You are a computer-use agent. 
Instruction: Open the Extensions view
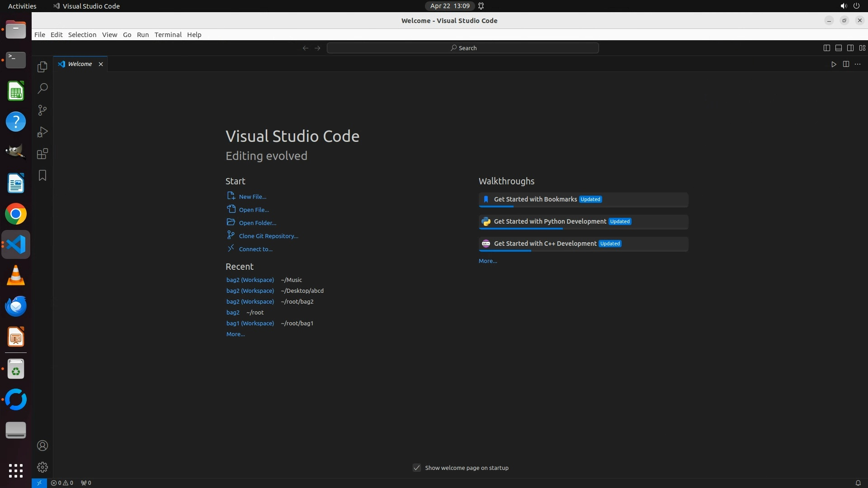(x=42, y=154)
